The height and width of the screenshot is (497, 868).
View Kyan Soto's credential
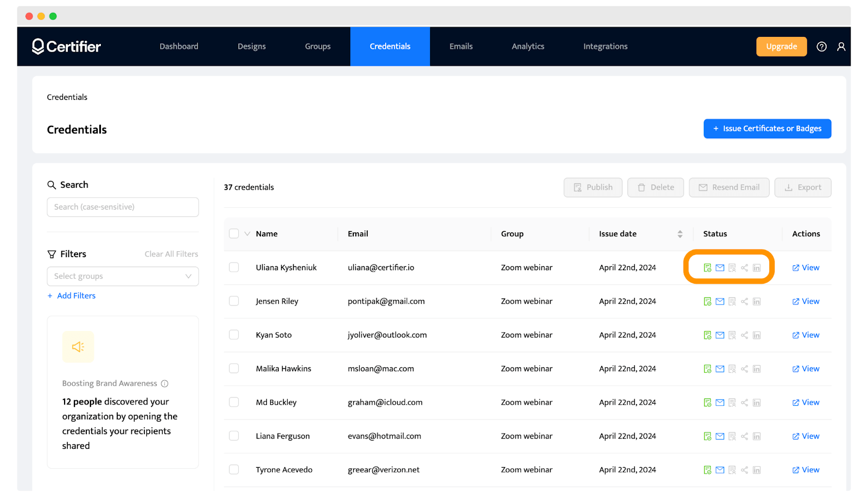click(806, 335)
